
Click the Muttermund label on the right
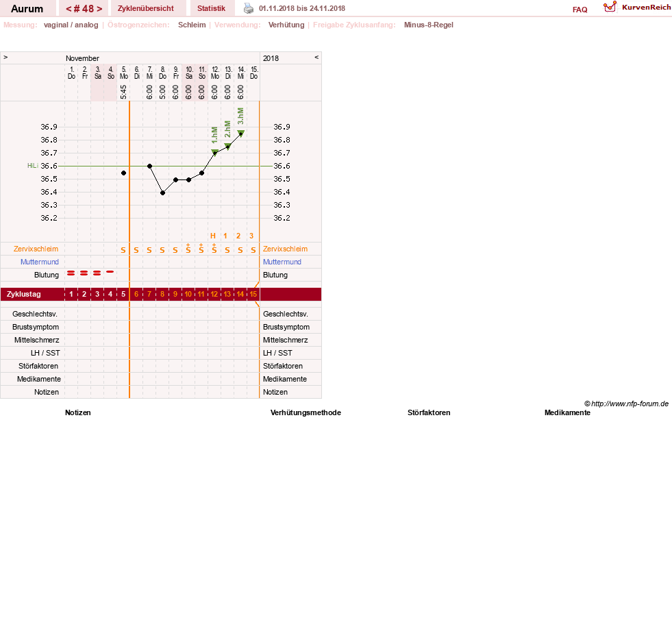point(282,262)
